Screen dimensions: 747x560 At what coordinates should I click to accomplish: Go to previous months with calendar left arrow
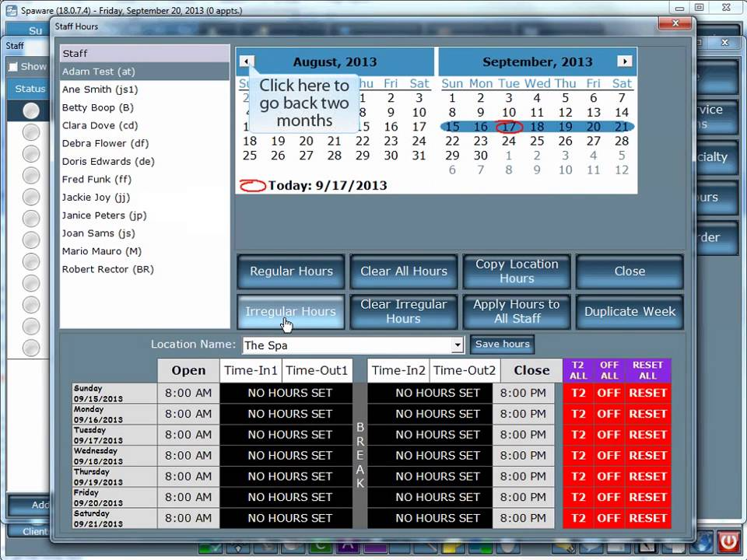coord(247,61)
